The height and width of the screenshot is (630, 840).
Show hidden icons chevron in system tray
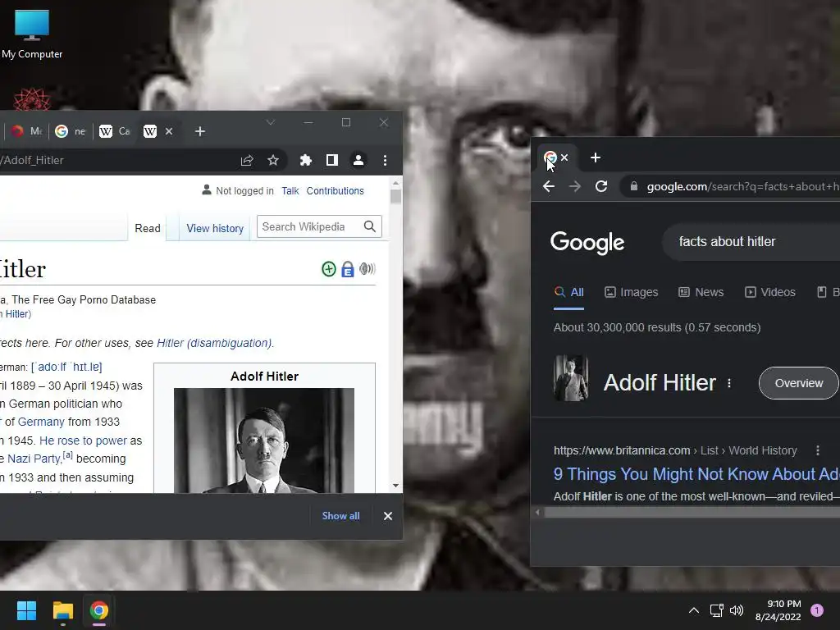click(694, 610)
